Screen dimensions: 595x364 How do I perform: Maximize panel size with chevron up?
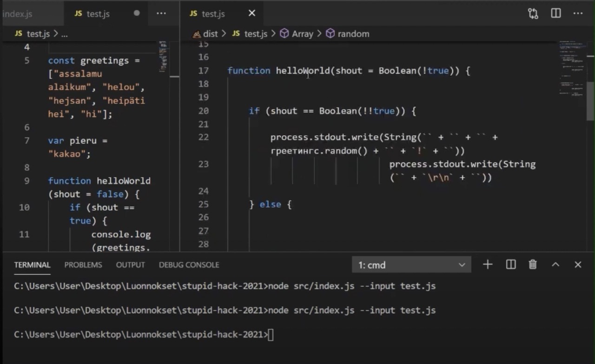click(x=555, y=265)
